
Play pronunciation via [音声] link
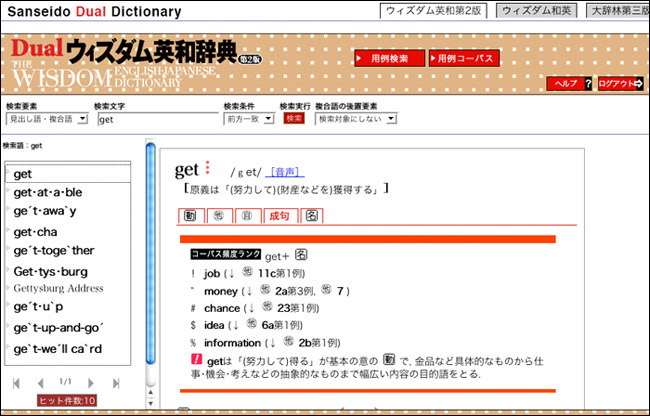click(285, 172)
